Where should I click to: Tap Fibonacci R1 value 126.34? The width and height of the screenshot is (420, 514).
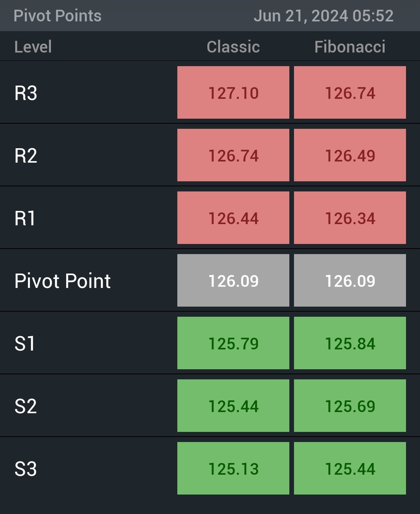[x=350, y=218]
